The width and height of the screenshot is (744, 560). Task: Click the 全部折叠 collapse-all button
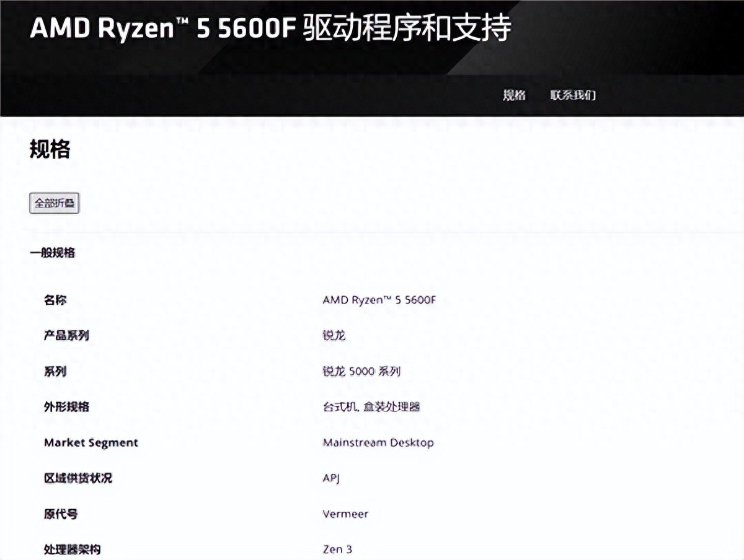[53, 203]
